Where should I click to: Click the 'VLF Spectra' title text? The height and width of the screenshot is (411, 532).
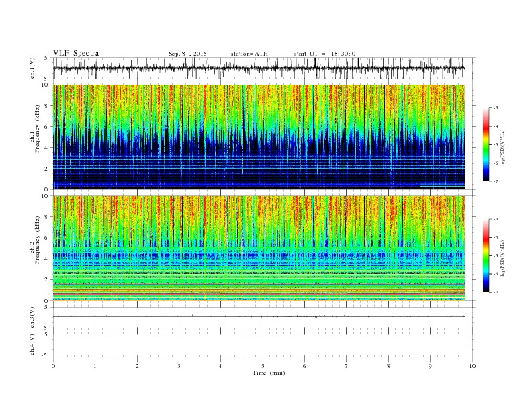coord(76,53)
